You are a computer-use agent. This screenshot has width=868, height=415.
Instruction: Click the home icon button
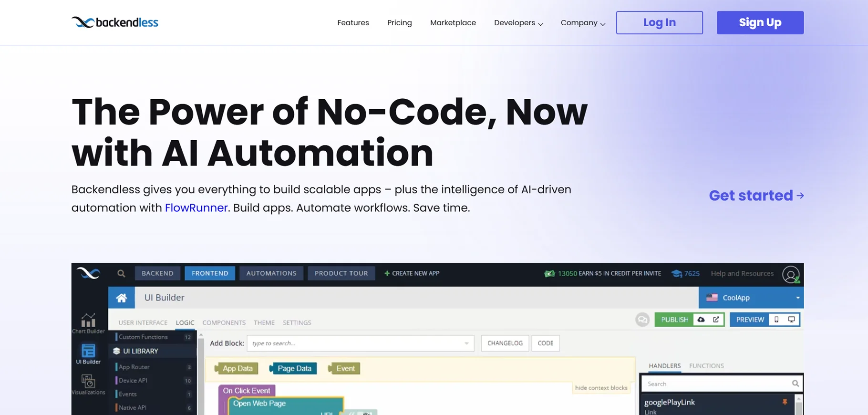tap(122, 298)
